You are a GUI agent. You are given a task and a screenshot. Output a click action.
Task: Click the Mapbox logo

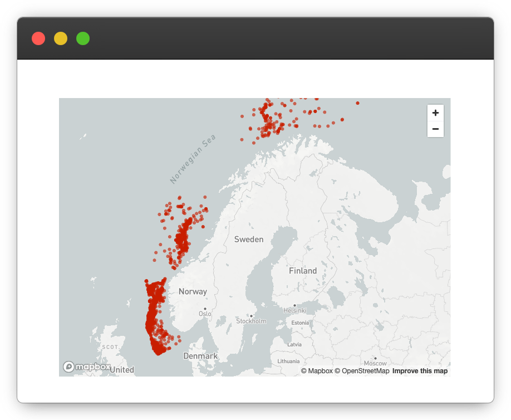tap(86, 367)
